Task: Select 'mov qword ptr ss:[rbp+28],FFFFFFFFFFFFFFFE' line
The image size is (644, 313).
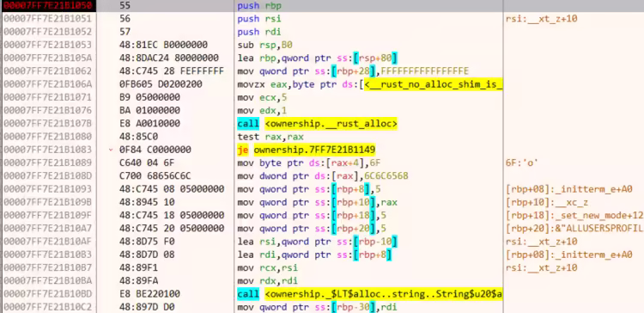Action: point(353,71)
